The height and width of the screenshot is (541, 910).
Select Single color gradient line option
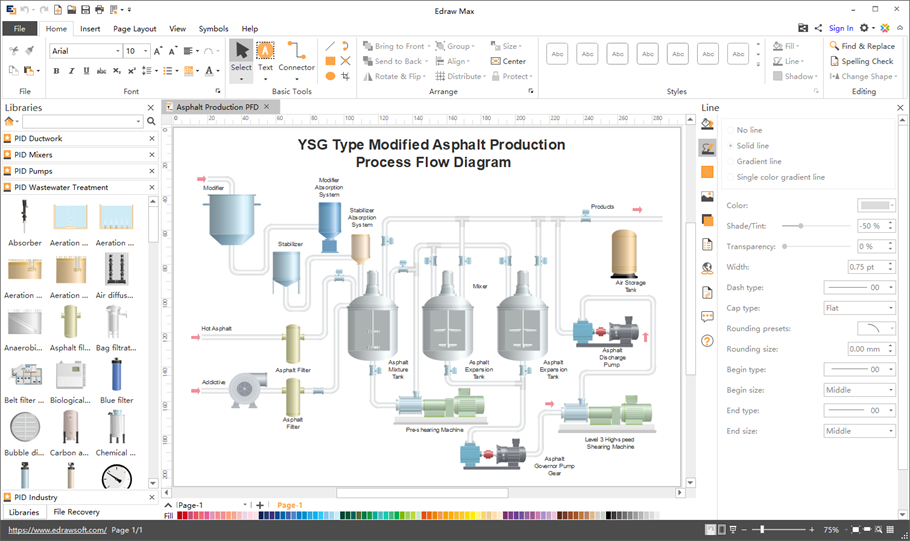780,177
